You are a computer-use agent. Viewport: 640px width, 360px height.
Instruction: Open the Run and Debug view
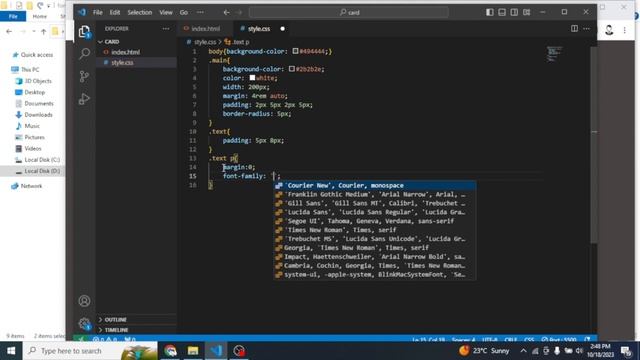point(84,99)
